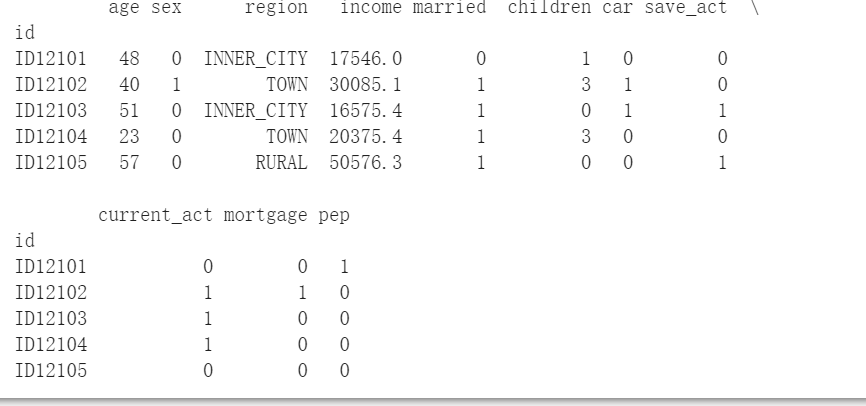Screen dimensions: 866x406
Task: Click the car column header
Action: tap(617, 8)
